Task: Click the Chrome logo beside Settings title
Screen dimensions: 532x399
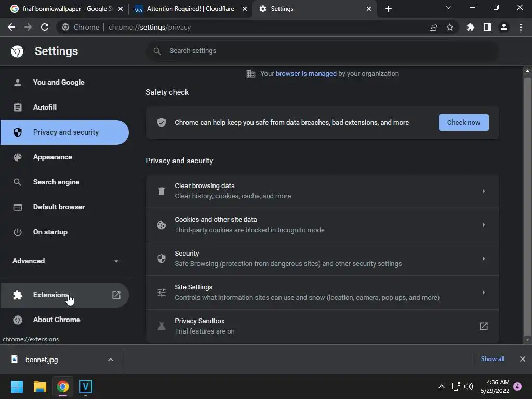Action: (x=17, y=51)
